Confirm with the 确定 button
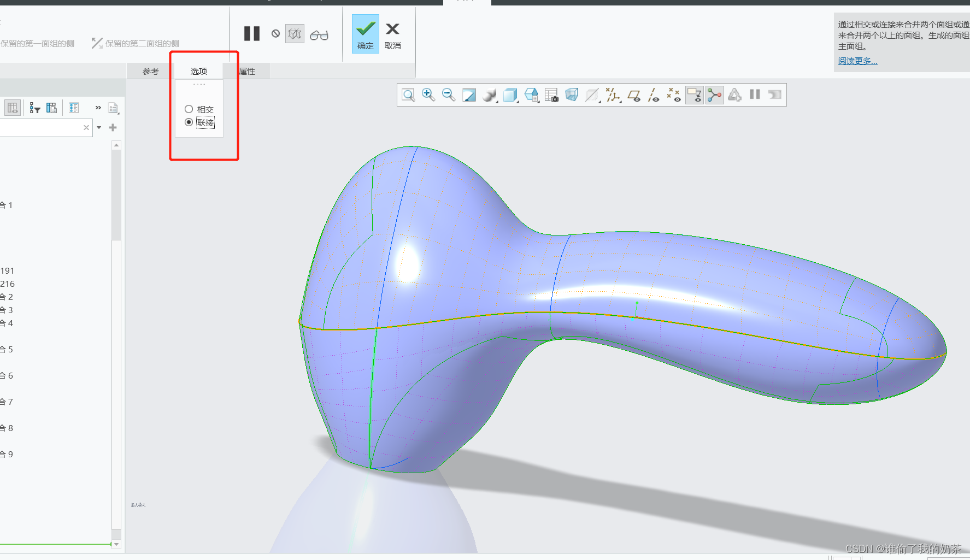Image resolution: width=970 pixels, height=560 pixels. click(x=365, y=34)
